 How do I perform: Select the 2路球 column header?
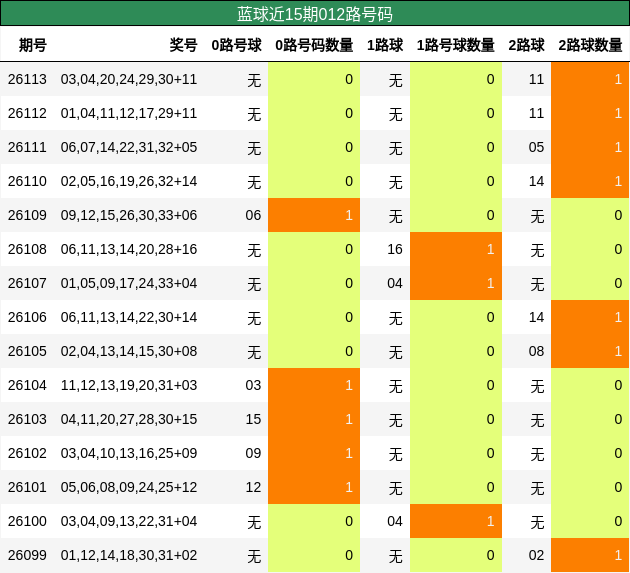[x=526, y=45]
